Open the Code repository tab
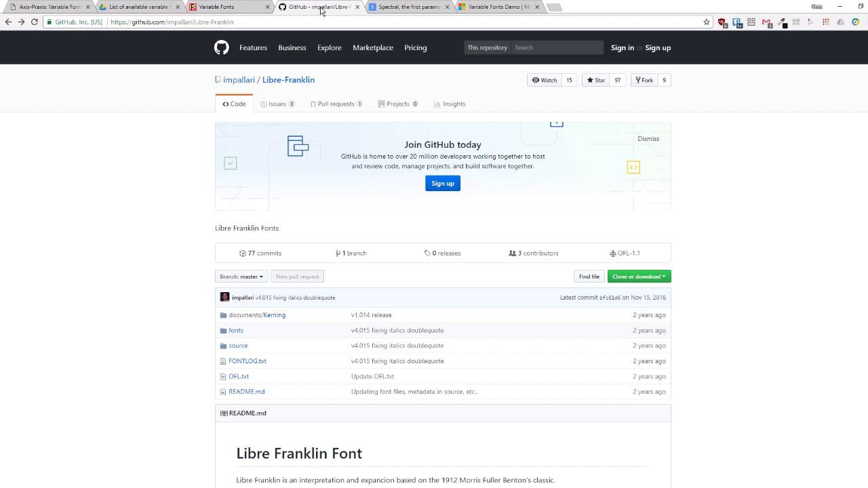Screen dimensions: 868x488 234,104
